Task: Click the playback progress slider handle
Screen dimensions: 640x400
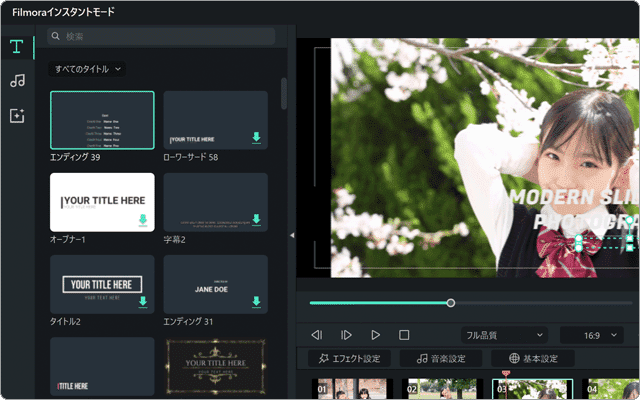Action: pyautogui.click(x=451, y=303)
